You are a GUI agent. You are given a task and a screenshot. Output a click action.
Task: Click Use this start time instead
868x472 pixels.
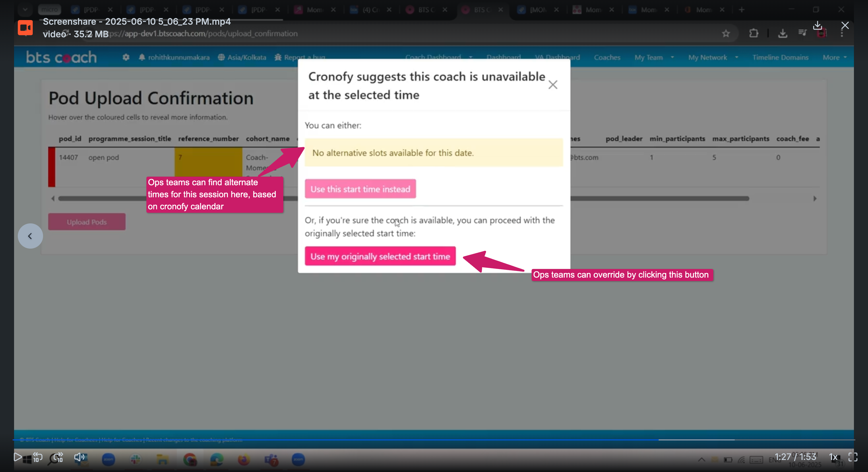click(360, 189)
